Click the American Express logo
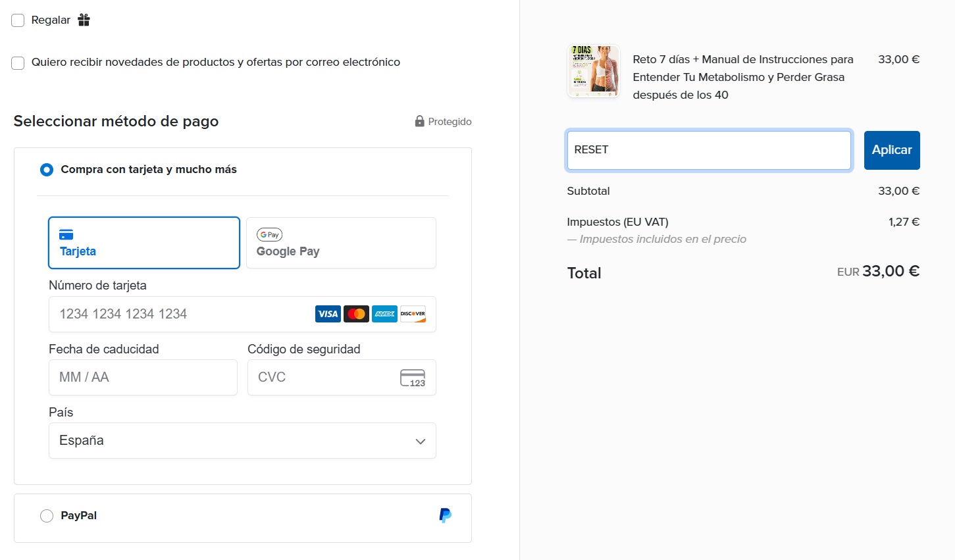 (384, 314)
